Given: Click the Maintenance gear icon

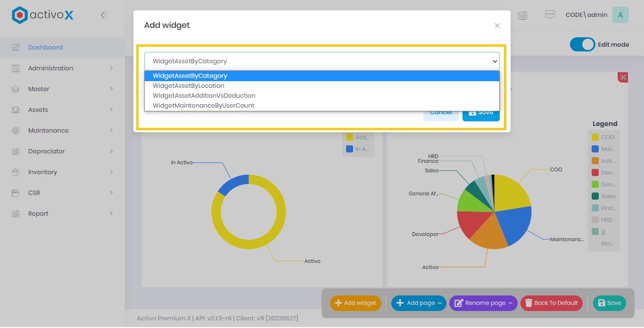Looking at the screenshot, I should coord(16,131).
